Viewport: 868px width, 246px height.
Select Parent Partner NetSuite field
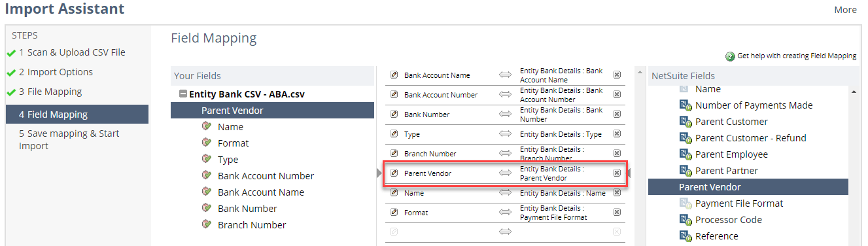pos(727,171)
